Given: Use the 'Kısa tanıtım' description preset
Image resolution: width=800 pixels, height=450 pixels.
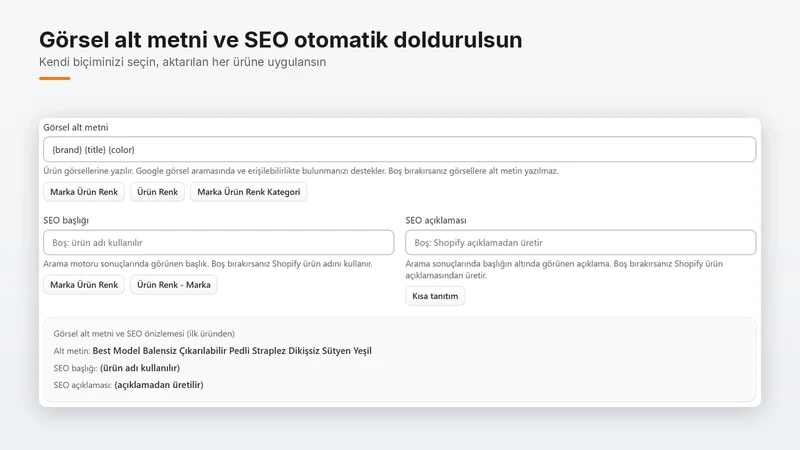Looking at the screenshot, I should [x=435, y=296].
